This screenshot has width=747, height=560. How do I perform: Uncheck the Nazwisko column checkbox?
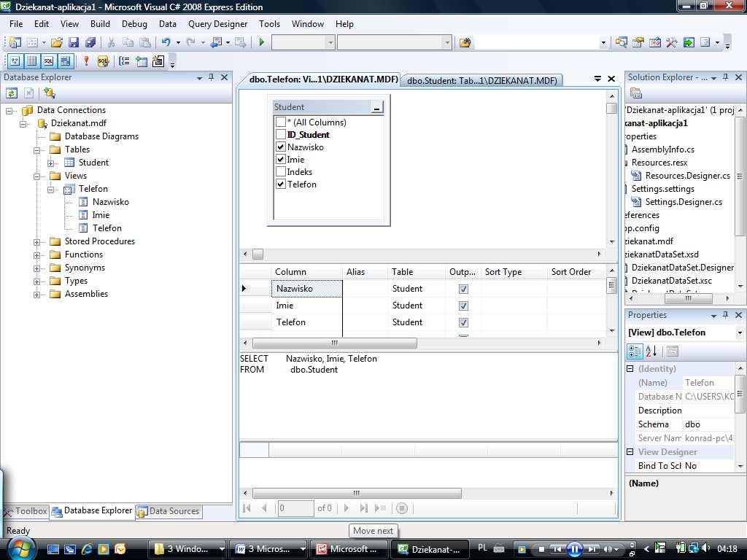coord(281,147)
